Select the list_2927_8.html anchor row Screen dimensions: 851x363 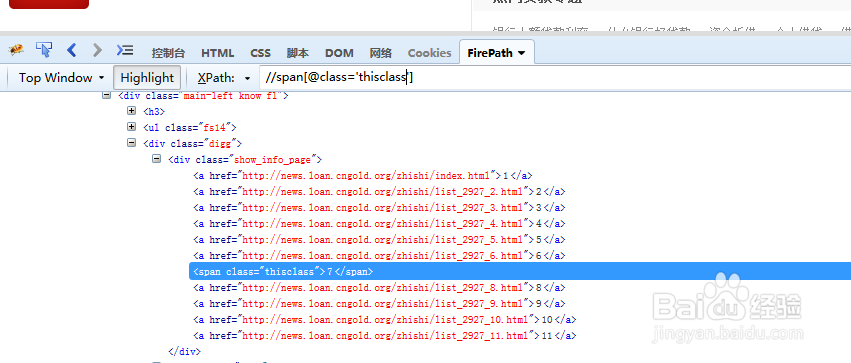(x=379, y=287)
